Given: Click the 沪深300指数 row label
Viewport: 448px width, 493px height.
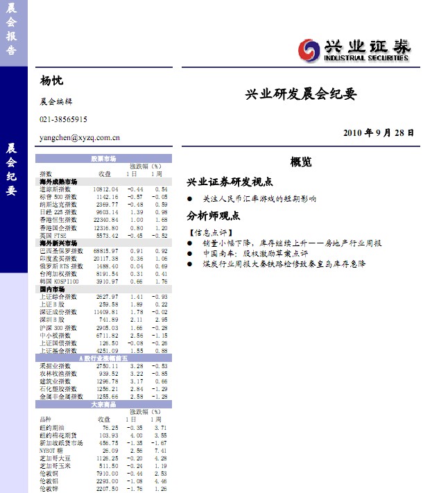Looking at the screenshot, I should [58, 328].
